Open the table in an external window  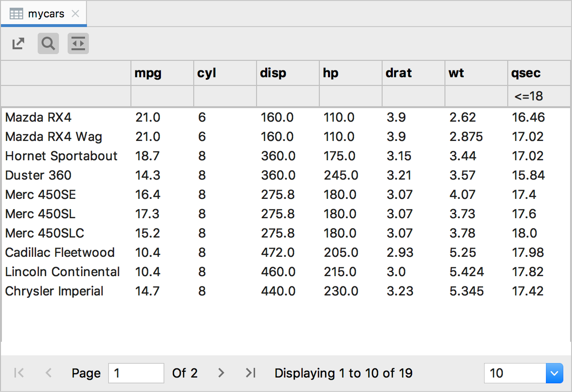click(x=18, y=43)
